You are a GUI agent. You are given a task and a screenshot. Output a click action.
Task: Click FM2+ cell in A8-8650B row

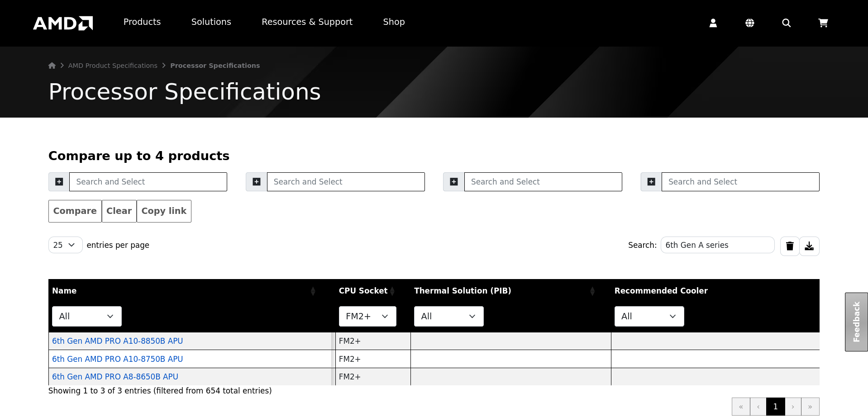(373, 377)
